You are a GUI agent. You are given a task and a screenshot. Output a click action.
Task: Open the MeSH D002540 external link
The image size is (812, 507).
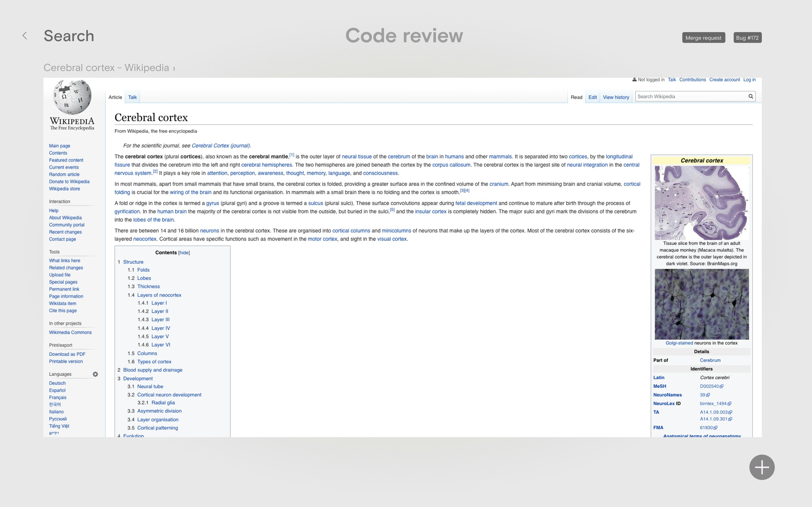click(710, 386)
